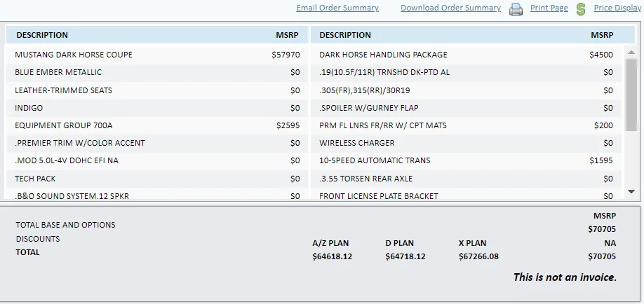The image size is (644, 304).
Task: Click the Print Page link
Action: [549, 8]
